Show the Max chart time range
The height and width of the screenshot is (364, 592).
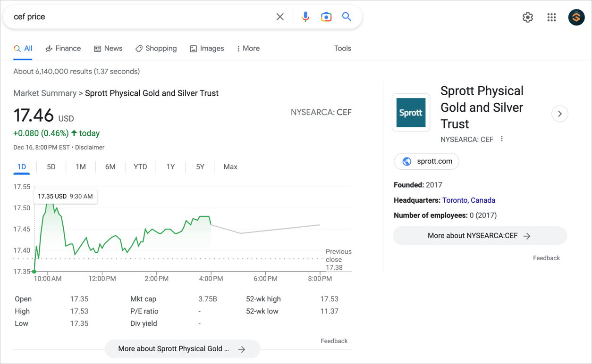(230, 167)
